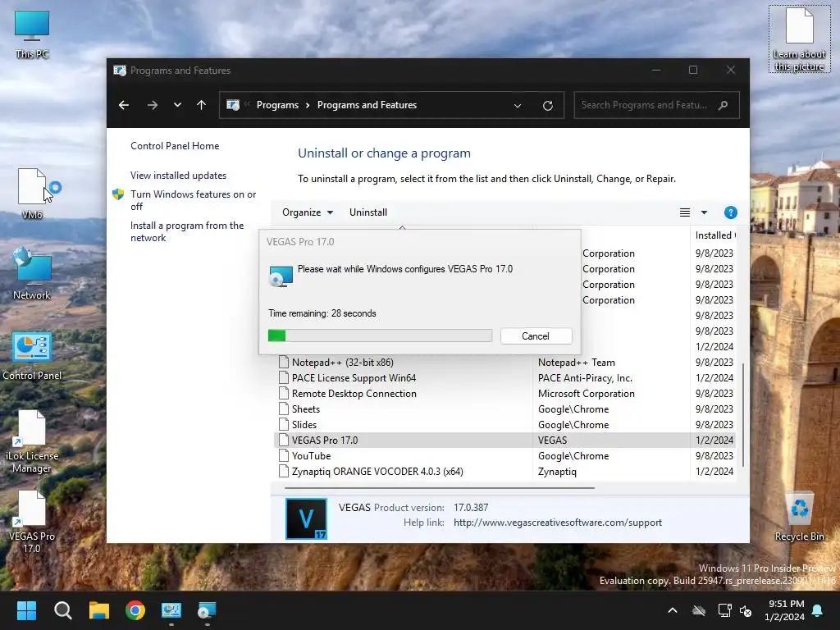The image size is (840, 630).
Task: Switch to Control Panel taskbar button
Action: click(x=171, y=610)
